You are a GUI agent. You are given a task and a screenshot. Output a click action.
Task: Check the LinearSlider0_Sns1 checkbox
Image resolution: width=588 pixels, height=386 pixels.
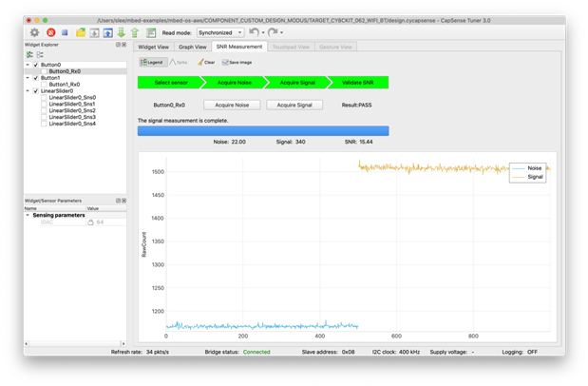(44, 104)
